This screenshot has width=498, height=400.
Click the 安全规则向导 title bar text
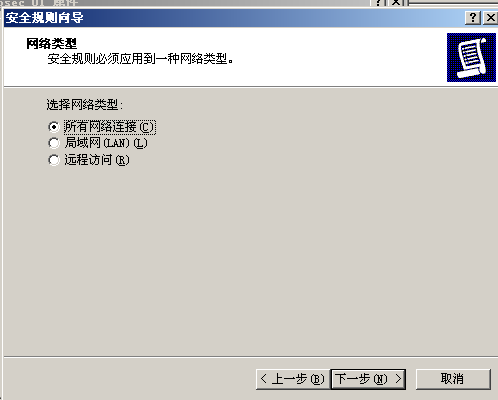[x=44, y=18]
